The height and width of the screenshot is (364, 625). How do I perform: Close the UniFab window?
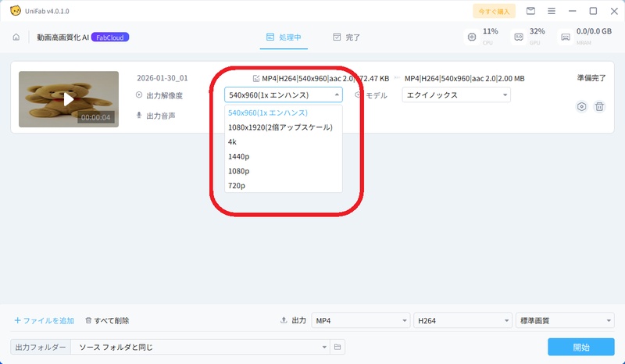coord(614,11)
